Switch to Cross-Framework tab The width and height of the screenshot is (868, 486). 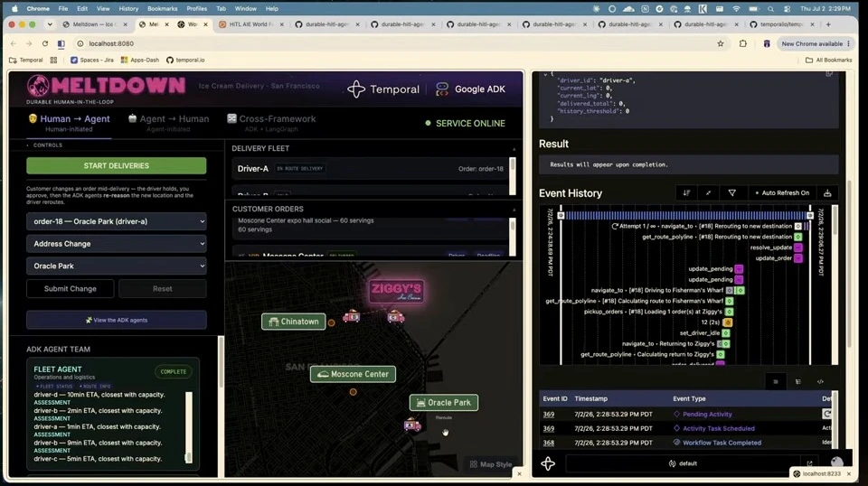tap(271, 123)
